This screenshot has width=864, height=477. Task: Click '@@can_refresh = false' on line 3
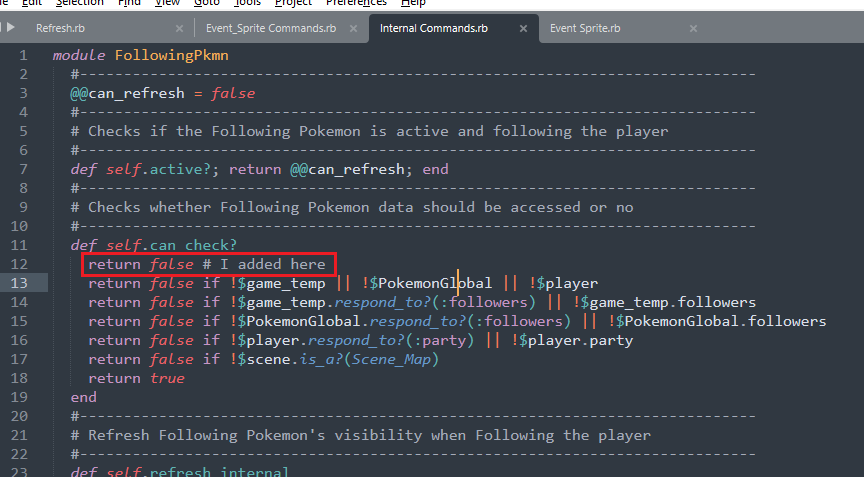[162, 93]
